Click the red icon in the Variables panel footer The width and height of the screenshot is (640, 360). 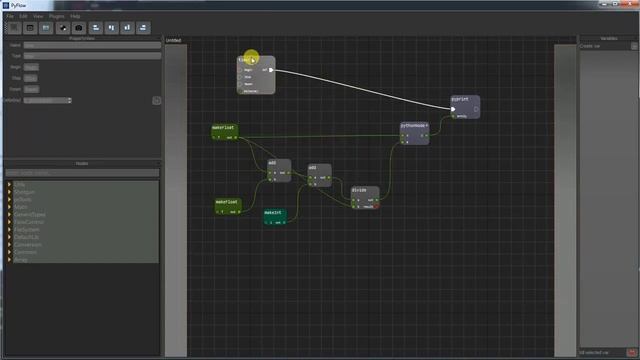tap(632, 352)
